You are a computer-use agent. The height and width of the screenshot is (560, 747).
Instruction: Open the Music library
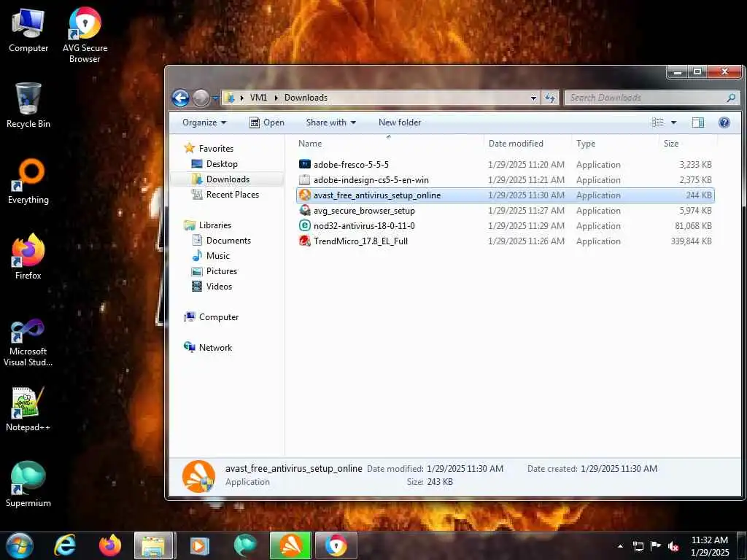(217, 256)
